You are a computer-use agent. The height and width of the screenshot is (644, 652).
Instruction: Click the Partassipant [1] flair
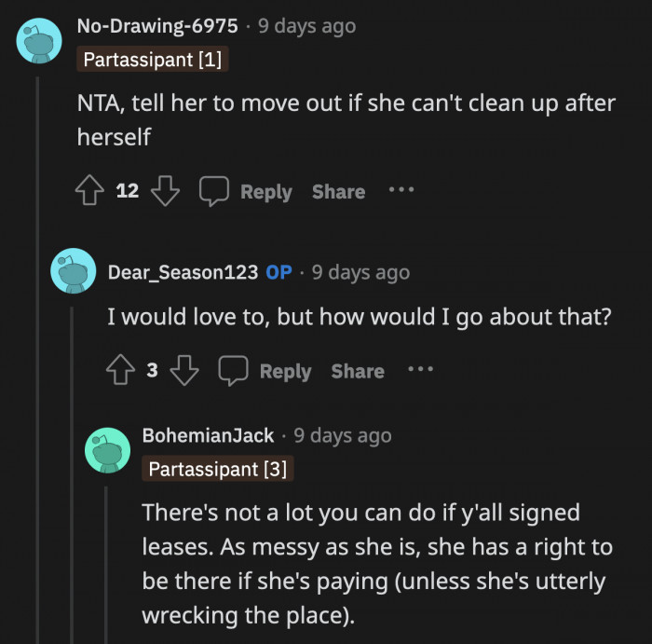(152, 60)
